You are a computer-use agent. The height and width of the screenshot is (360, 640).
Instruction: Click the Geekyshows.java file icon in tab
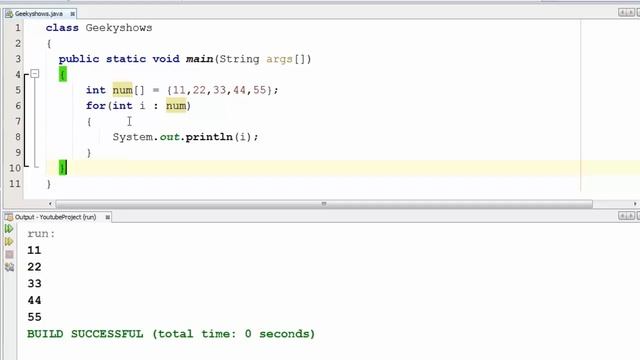(9, 14)
